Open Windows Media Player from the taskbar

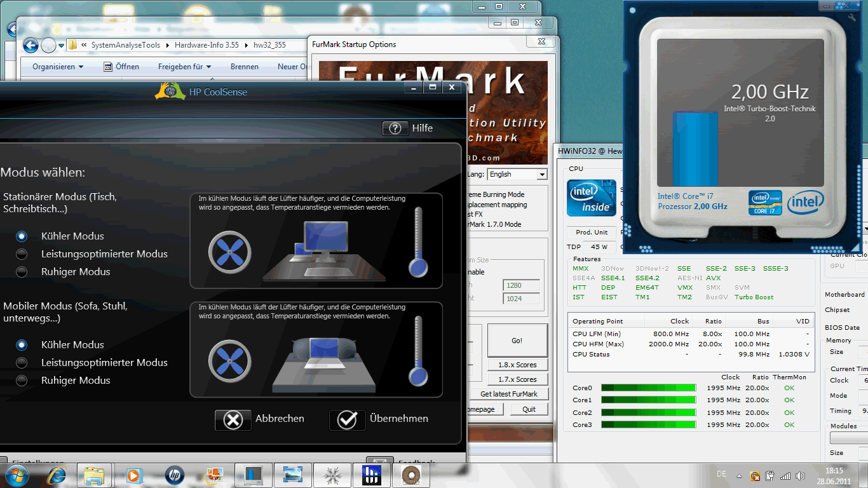click(x=133, y=475)
